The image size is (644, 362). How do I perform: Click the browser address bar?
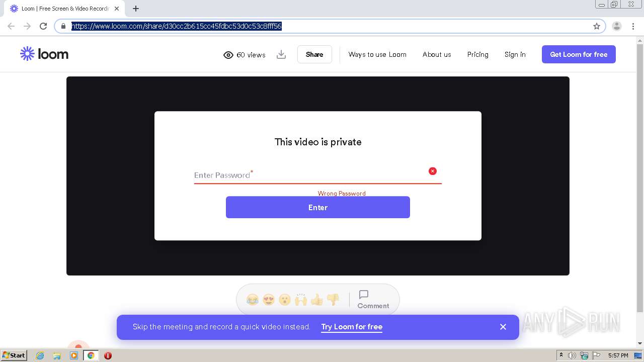330,26
